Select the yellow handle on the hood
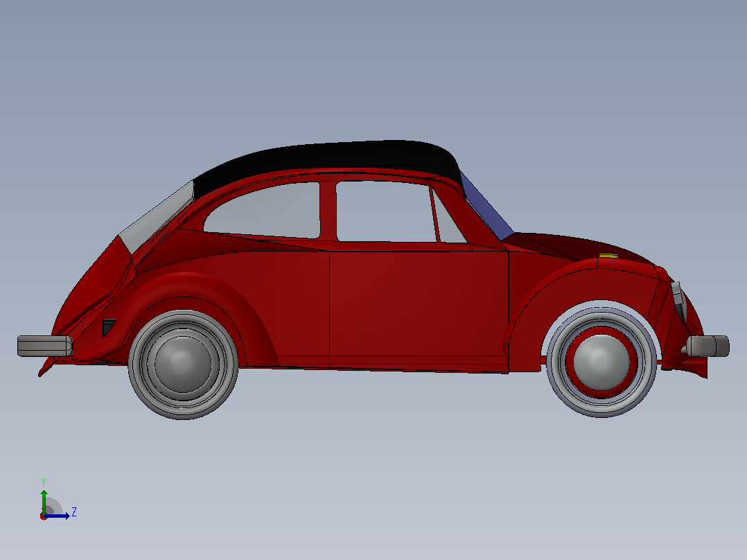The width and height of the screenshot is (747, 560). (x=608, y=256)
